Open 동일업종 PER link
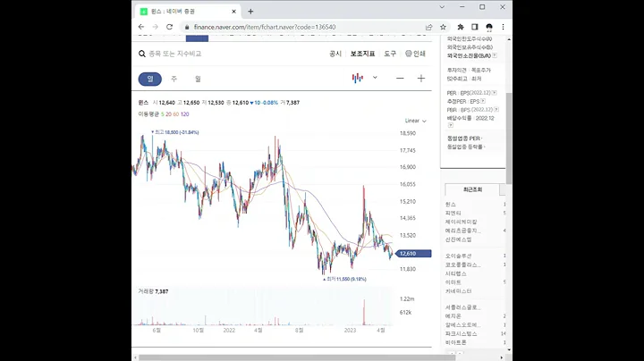This screenshot has height=361, width=644. [464, 139]
